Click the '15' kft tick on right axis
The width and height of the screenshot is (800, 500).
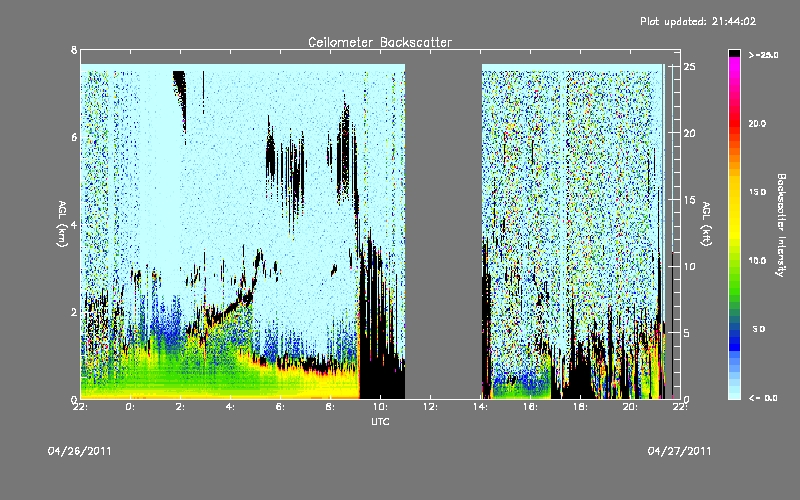click(690, 199)
